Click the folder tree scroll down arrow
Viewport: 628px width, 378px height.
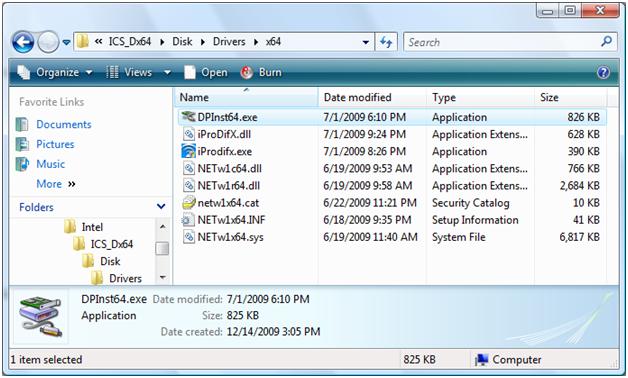pyautogui.click(x=162, y=277)
